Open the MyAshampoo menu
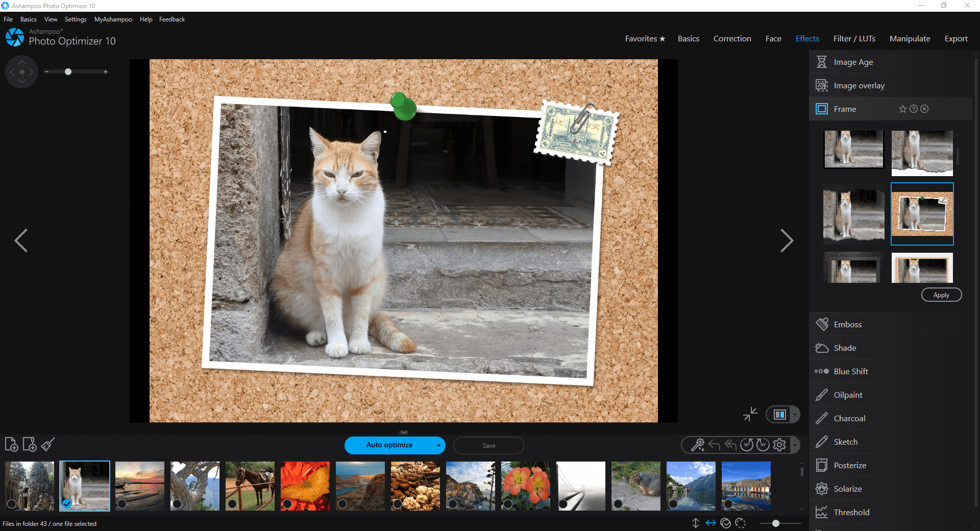Image resolution: width=980 pixels, height=531 pixels. click(x=113, y=19)
